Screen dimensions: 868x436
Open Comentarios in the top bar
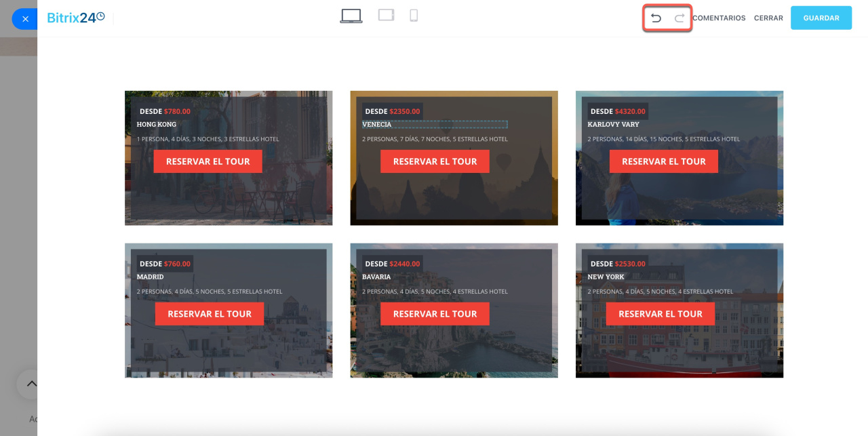719,18
